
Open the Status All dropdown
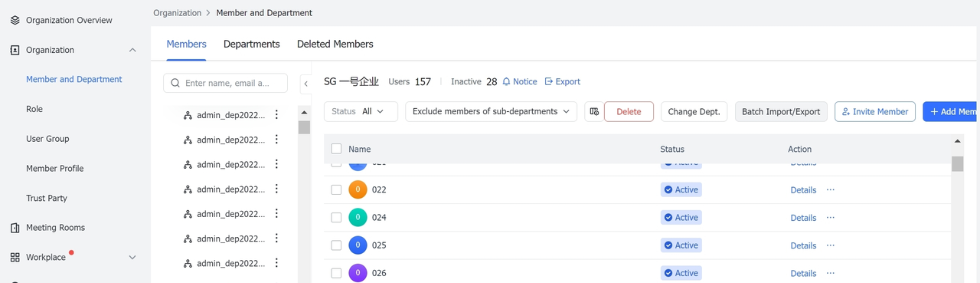point(361,111)
